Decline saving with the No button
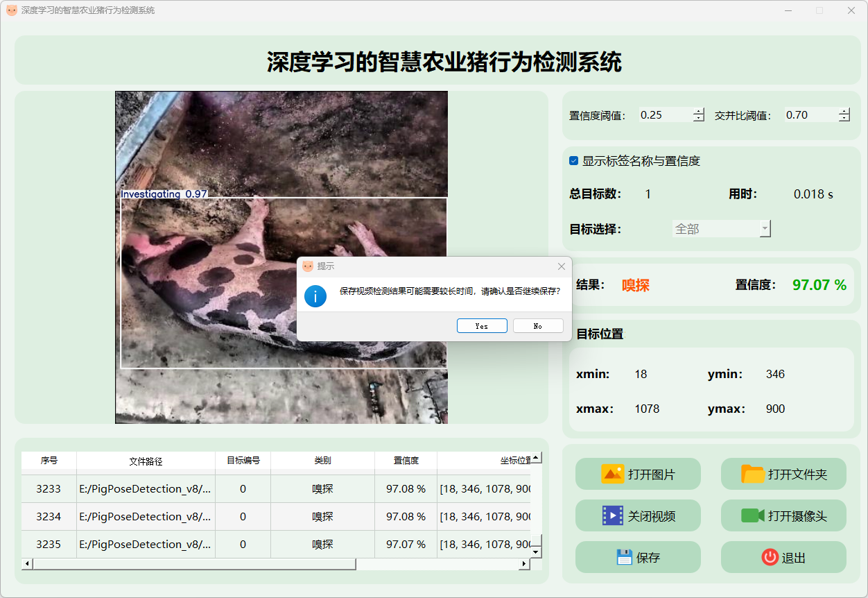 tap(538, 326)
